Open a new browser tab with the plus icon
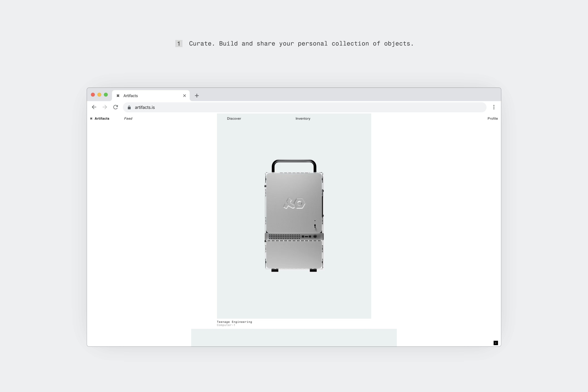Screen dimensions: 588x392 click(x=197, y=96)
